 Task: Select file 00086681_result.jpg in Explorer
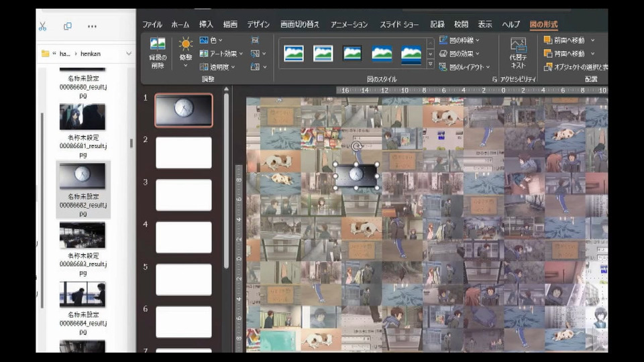coord(83,131)
